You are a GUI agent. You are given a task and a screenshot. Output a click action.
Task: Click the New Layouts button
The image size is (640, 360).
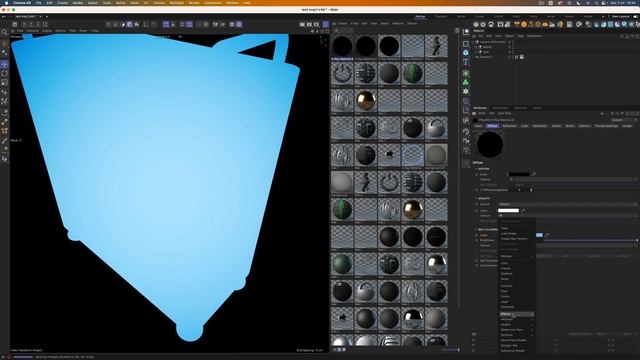point(620,16)
